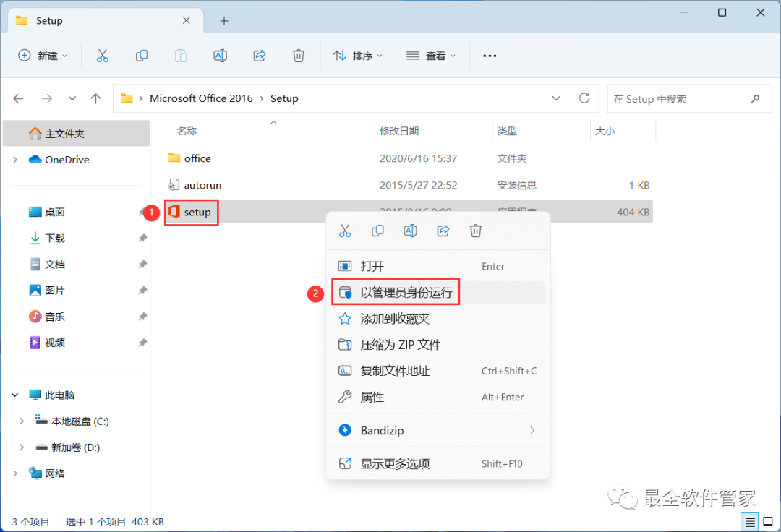Choose 显示更多选项 in the context menu
781x532 pixels.
click(438, 464)
